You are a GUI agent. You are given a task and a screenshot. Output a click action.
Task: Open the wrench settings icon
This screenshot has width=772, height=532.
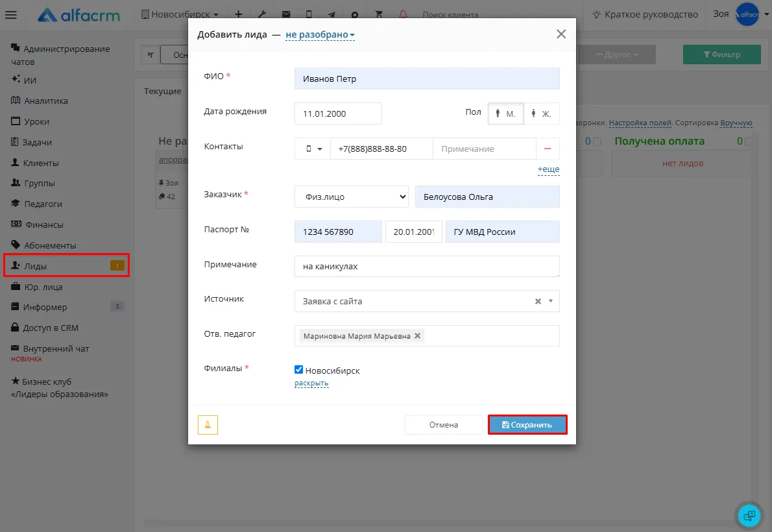(x=262, y=14)
